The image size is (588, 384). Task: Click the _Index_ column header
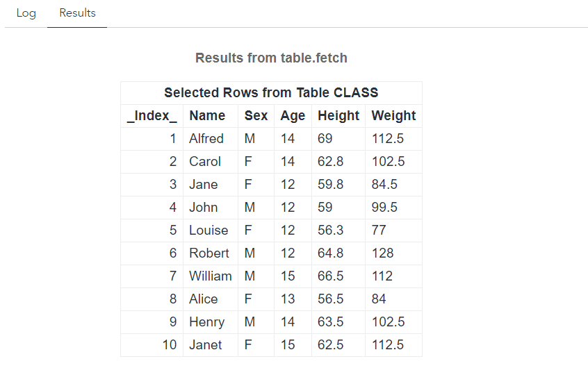click(x=152, y=116)
